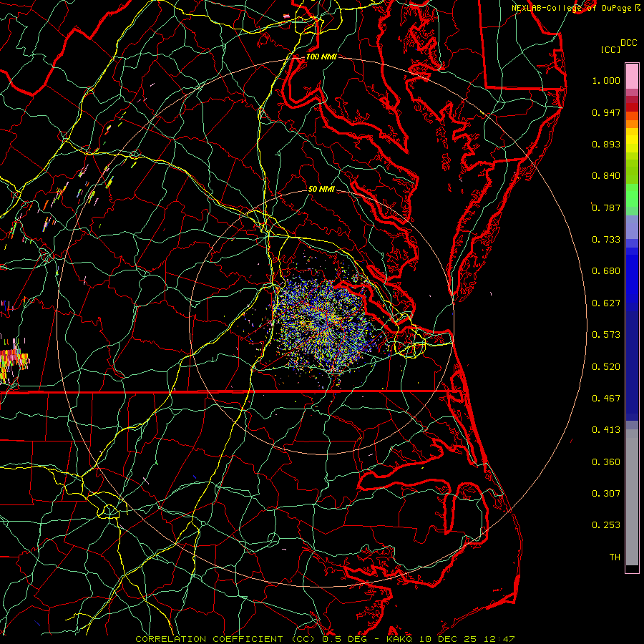Select the 0.573 legend value
This screenshot has width=644, height=644.
point(606,335)
